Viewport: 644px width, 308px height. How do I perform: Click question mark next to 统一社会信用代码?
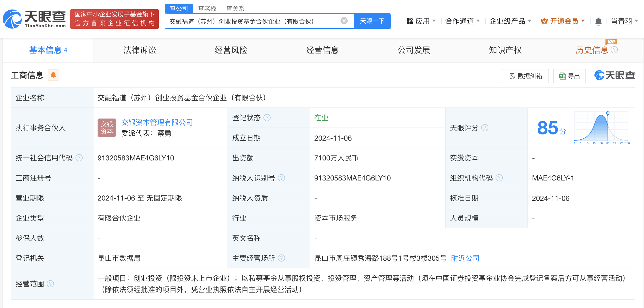(79, 158)
